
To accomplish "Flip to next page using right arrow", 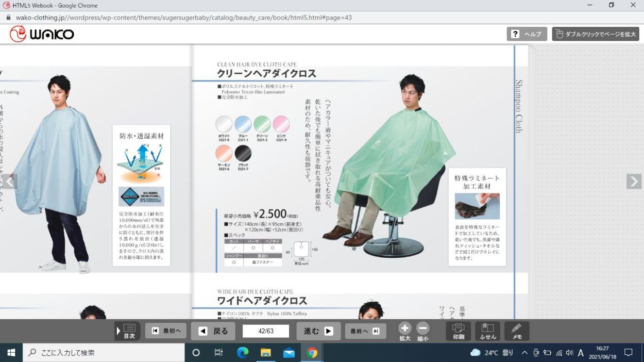I will pos(634,182).
